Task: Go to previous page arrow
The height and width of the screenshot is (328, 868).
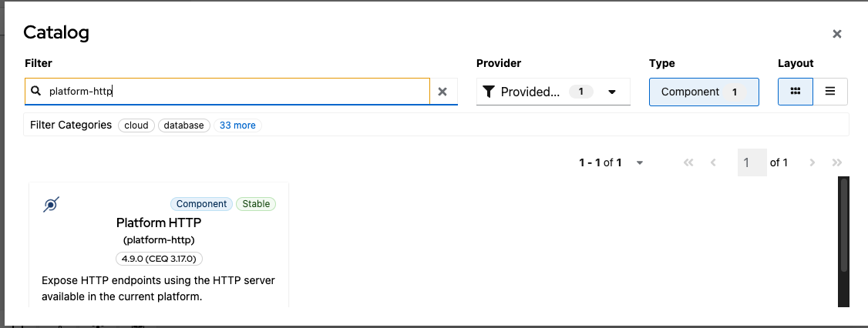Action: coord(713,162)
